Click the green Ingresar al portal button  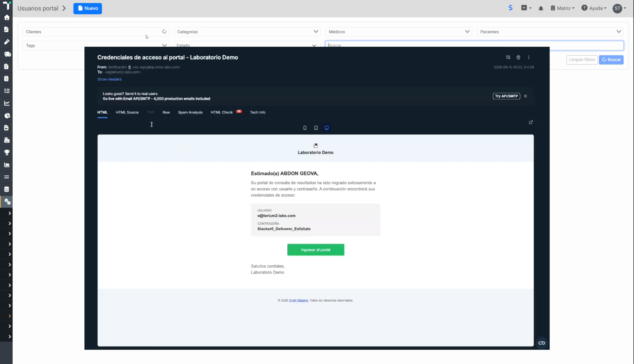[x=316, y=250]
